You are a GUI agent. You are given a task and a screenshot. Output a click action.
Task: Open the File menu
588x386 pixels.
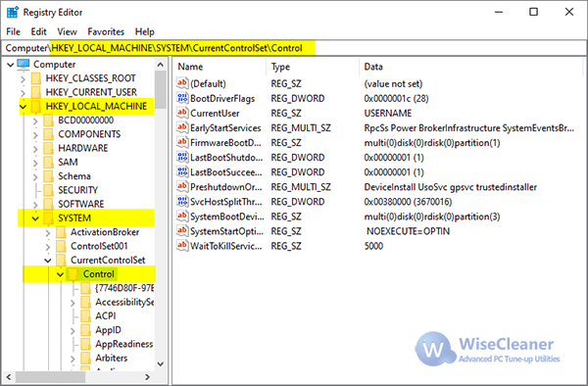tap(14, 32)
